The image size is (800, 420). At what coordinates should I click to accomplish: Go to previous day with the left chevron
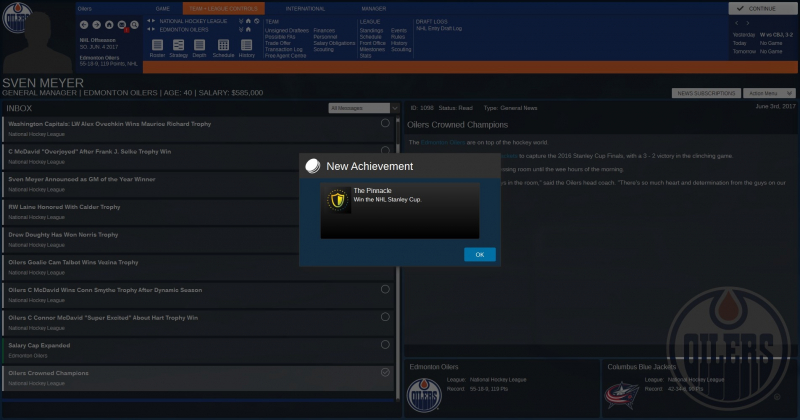coord(736,23)
